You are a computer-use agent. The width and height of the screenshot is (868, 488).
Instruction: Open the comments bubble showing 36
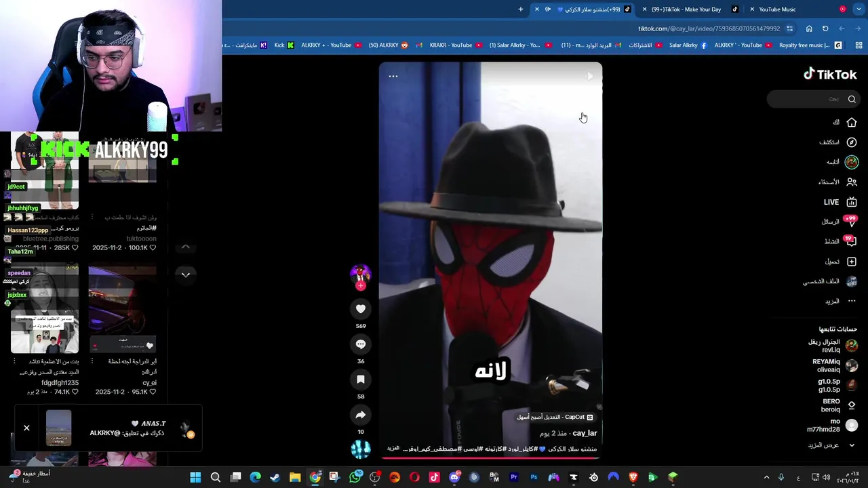361,344
